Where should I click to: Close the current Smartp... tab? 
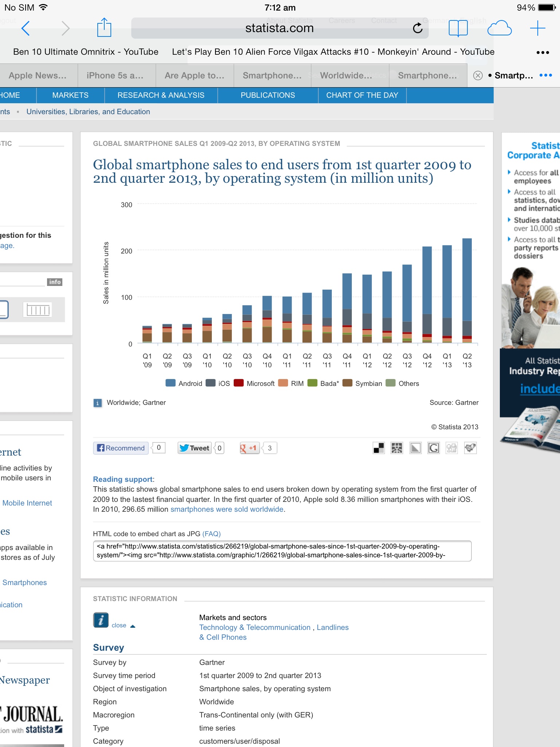(478, 76)
